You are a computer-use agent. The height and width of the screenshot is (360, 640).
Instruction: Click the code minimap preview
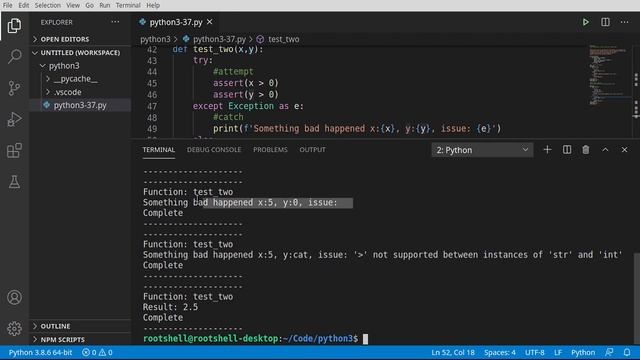pos(608,76)
